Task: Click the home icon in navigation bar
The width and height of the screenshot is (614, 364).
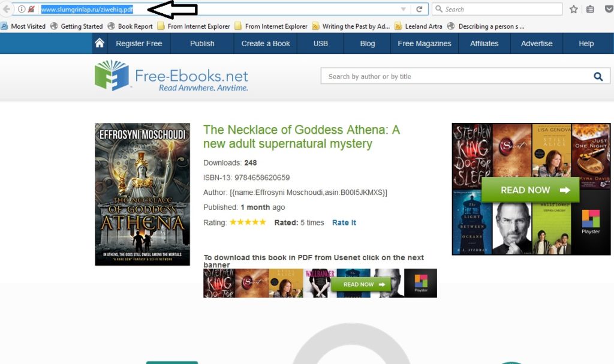Action: click(x=100, y=43)
